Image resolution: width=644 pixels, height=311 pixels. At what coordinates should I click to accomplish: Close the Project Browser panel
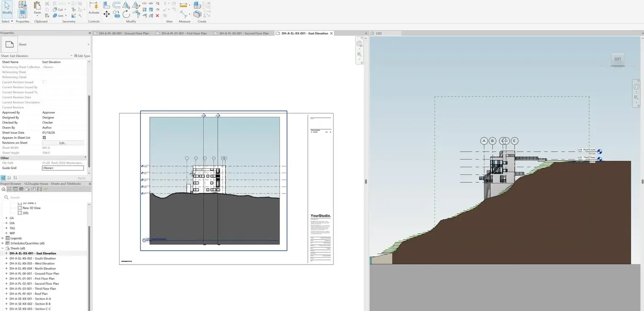point(89,184)
